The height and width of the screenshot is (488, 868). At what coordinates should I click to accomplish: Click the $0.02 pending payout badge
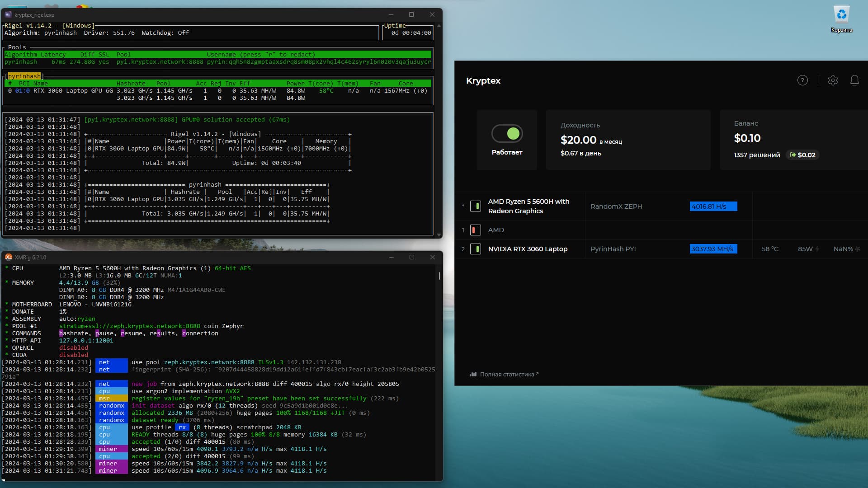coord(802,155)
